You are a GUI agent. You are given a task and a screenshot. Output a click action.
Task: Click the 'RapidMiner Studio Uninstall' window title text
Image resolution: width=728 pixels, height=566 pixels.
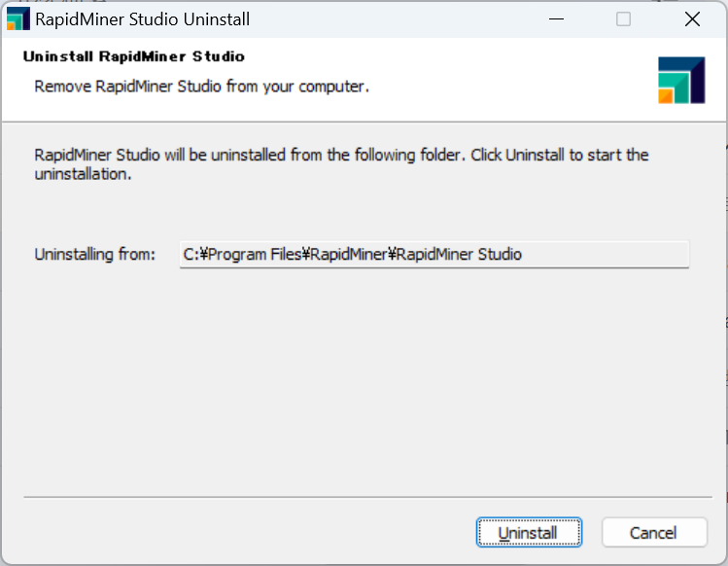[x=143, y=19]
